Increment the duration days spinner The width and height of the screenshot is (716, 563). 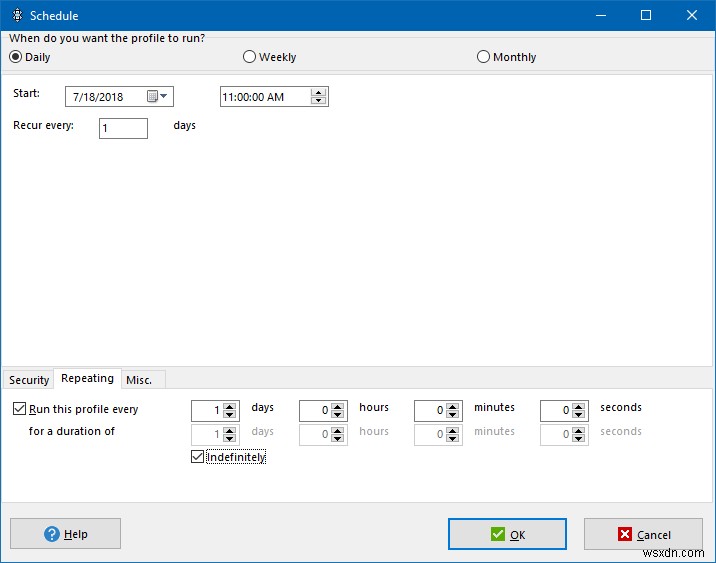[x=229, y=431]
